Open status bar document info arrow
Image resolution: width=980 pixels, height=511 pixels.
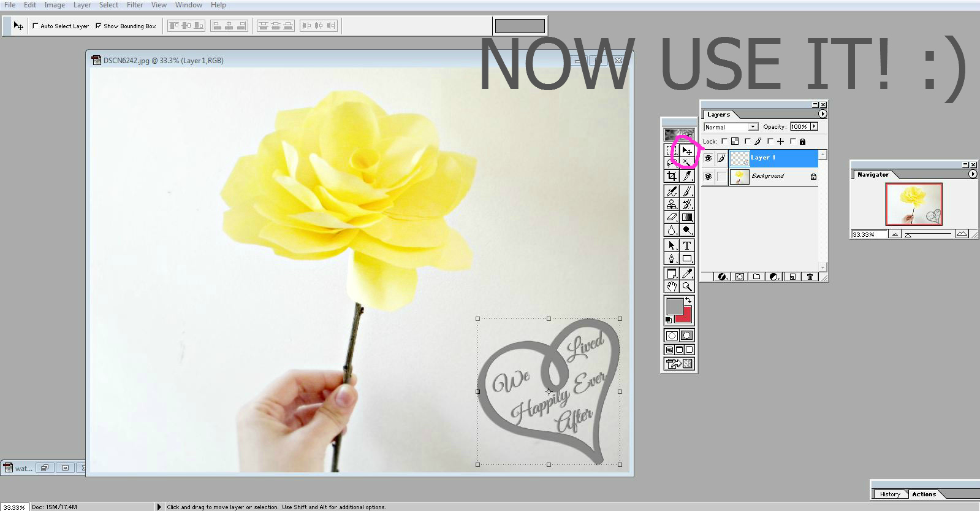(159, 507)
